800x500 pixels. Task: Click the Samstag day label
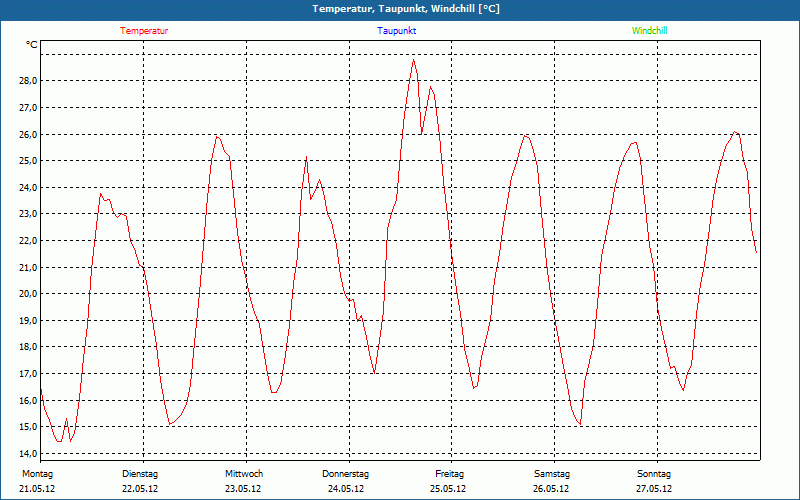tap(552, 474)
